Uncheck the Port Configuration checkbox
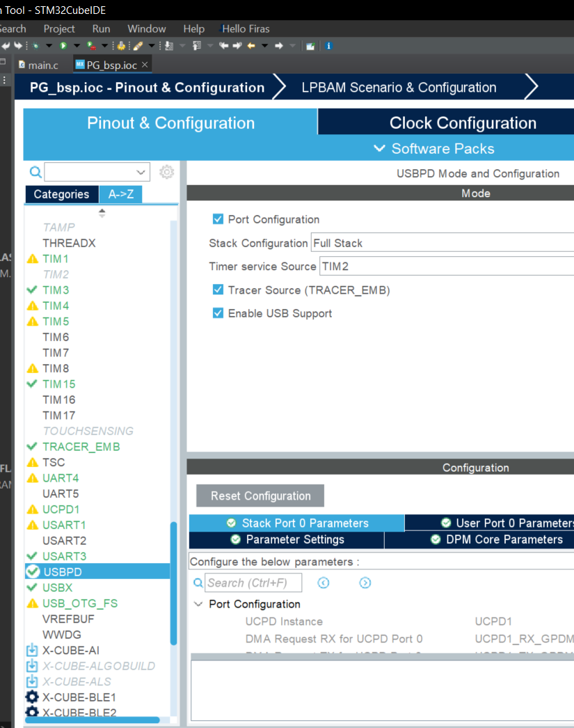Viewport: 574px width, 728px height. tap(218, 219)
